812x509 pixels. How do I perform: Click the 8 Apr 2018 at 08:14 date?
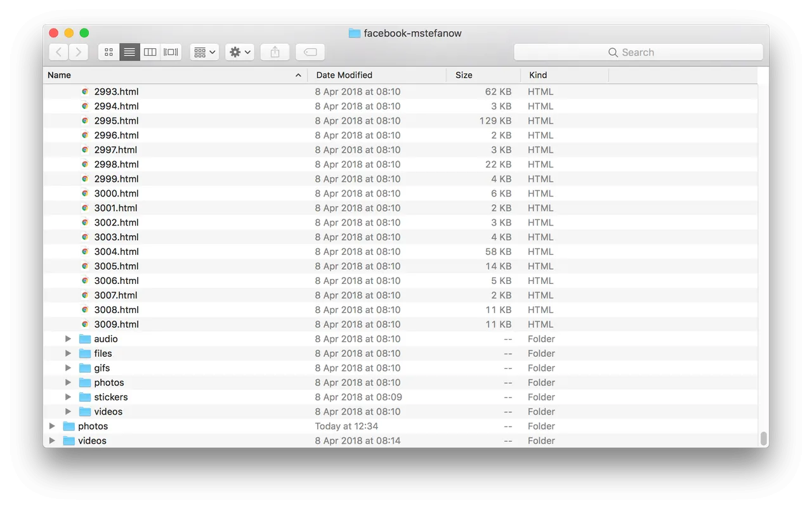[x=358, y=441]
